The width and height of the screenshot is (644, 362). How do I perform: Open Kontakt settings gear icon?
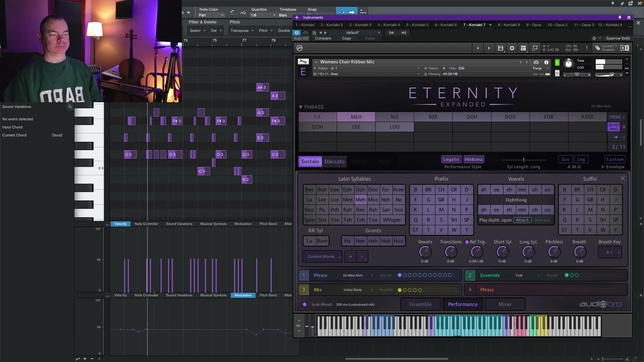(x=512, y=48)
